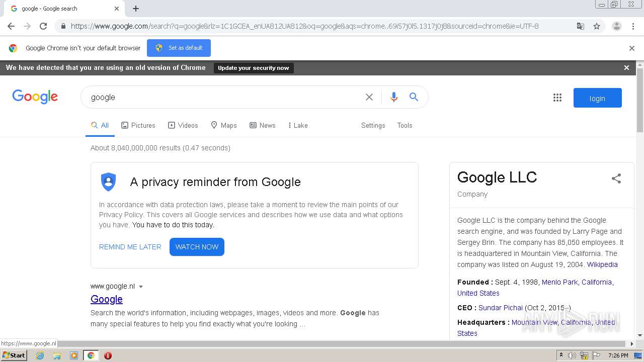Click WATCH NOW button
Image resolution: width=644 pixels, height=362 pixels.
(197, 247)
